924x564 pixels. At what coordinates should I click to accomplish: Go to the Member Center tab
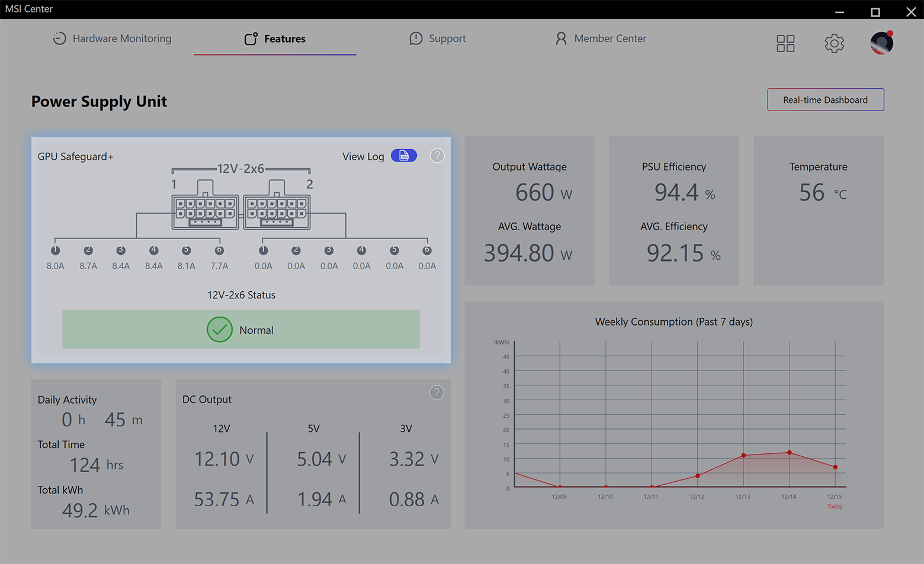601,38
